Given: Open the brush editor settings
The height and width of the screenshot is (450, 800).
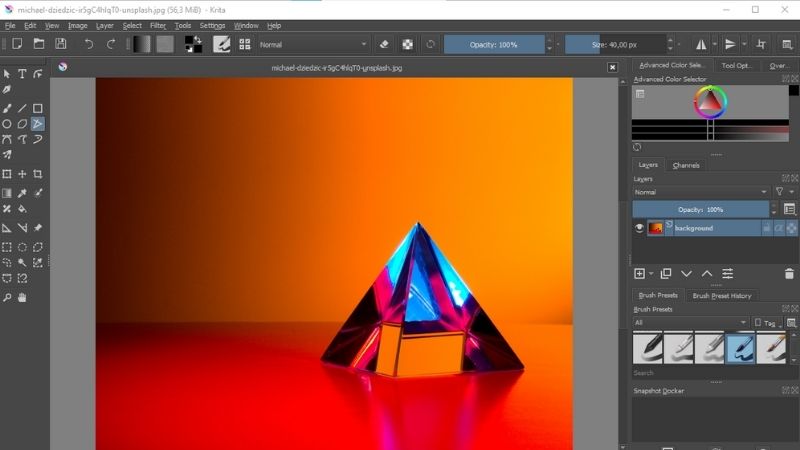Looking at the screenshot, I should coord(221,44).
